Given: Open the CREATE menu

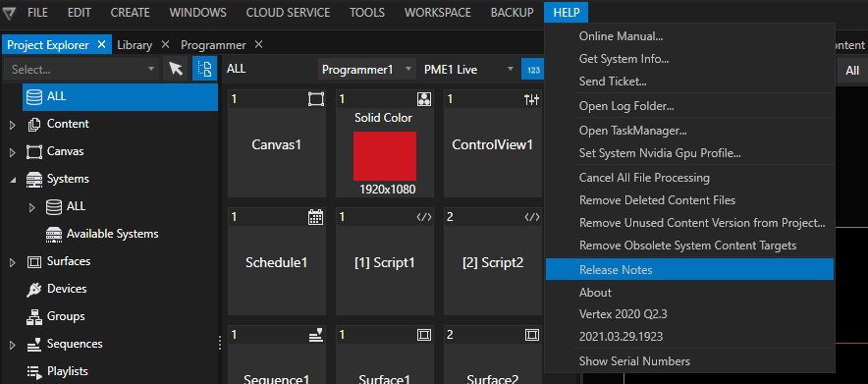Looking at the screenshot, I should point(130,12).
